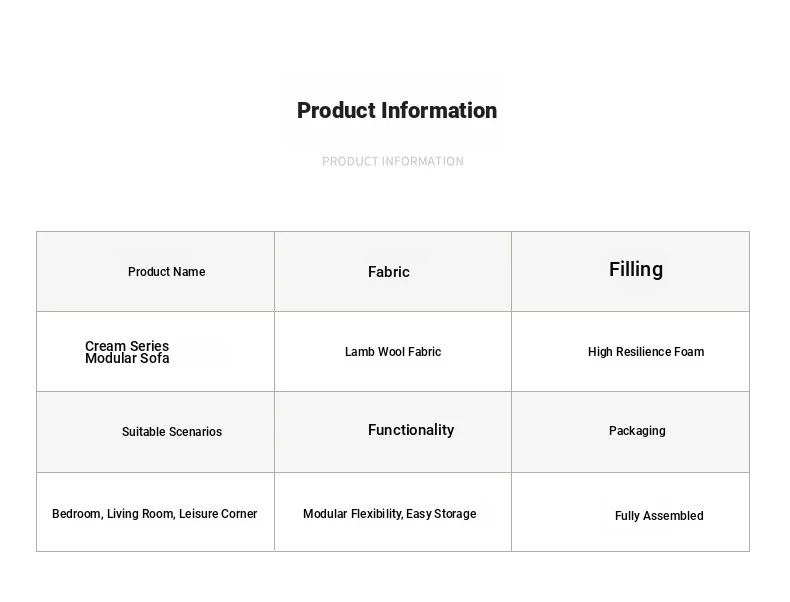Image resolution: width=790 pixels, height=602 pixels.
Task: Select the Suitable Scenarios header cell
Action: (x=156, y=432)
